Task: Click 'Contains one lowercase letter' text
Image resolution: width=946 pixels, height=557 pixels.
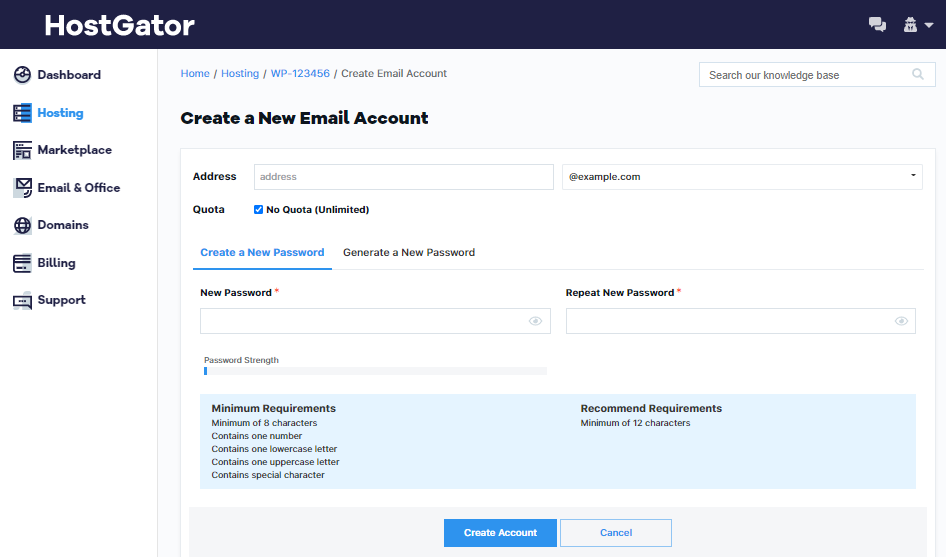Action: (x=274, y=449)
